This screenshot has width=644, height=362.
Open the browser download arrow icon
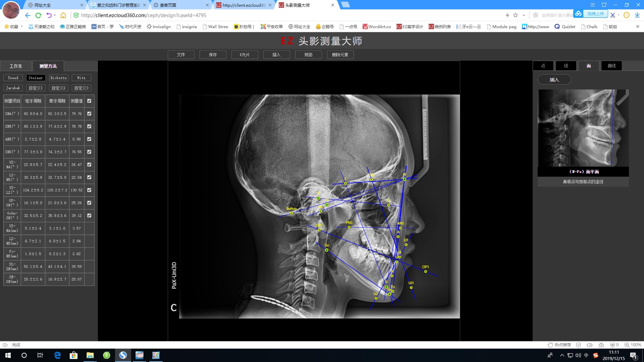tap(637, 15)
